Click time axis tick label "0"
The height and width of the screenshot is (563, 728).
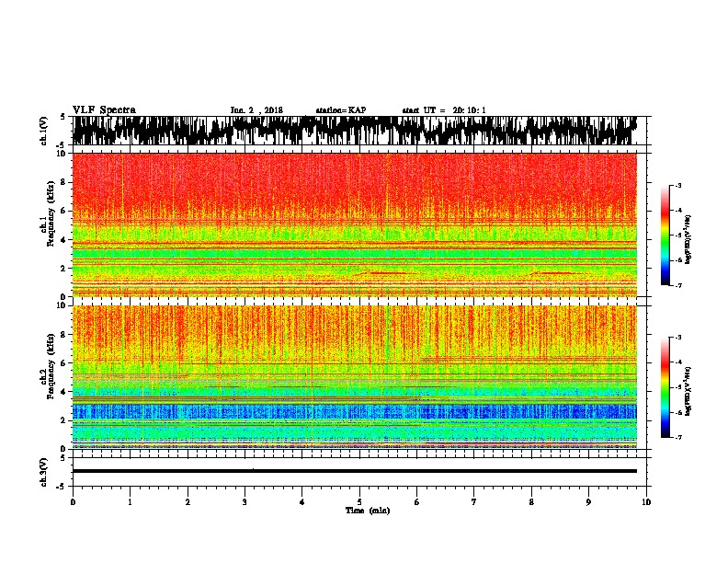point(73,502)
